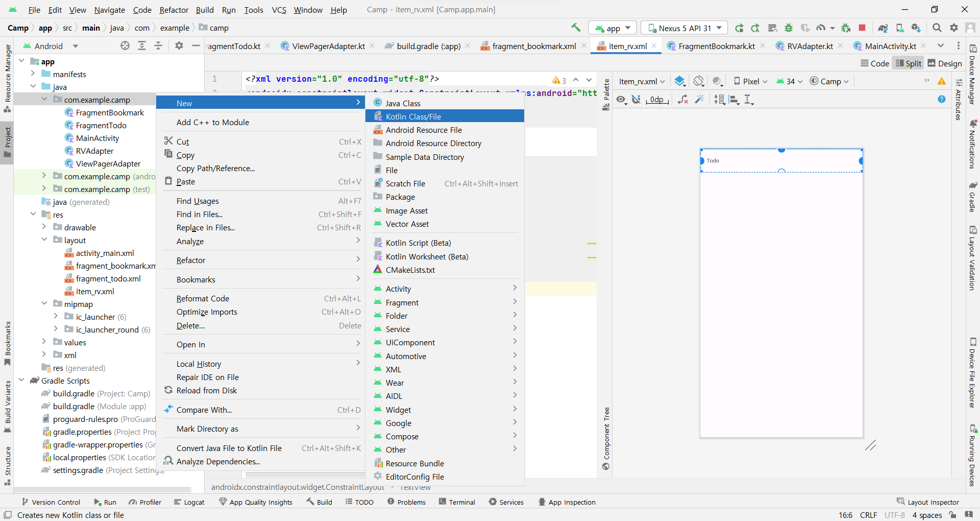This screenshot has width=980, height=521.
Task: Toggle the Project tool window button
Action: (7, 143)
